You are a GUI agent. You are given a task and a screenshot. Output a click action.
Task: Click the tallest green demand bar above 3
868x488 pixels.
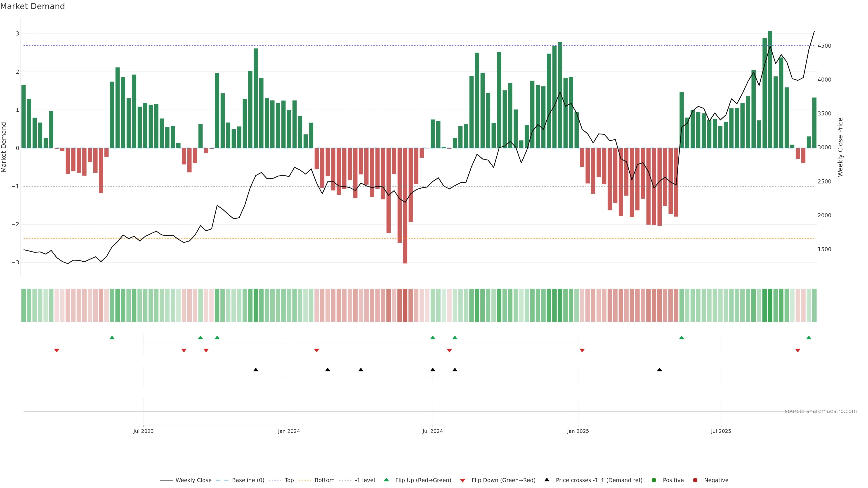pyautogui.click(x=770, y=89)
